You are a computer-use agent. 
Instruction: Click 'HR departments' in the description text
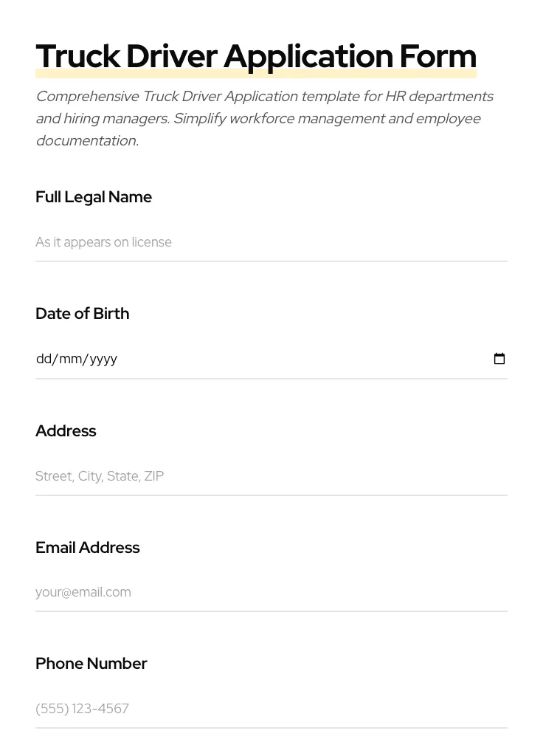point(439,97)
